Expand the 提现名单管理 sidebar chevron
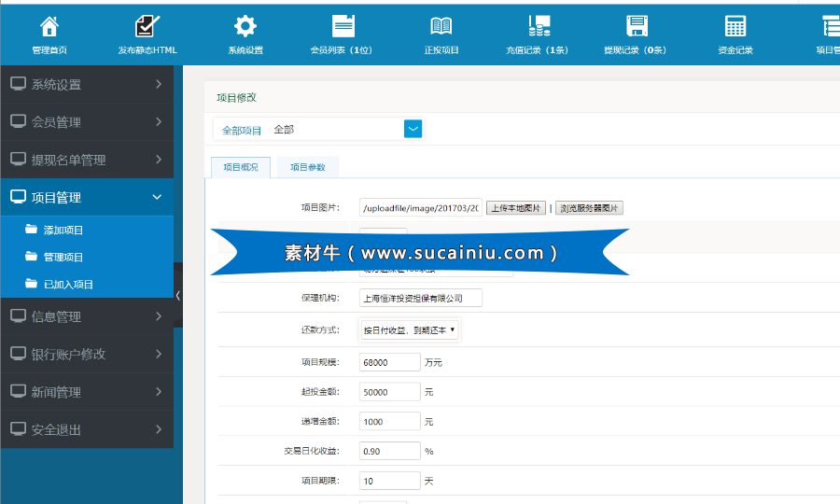This screenshot has width=840, height=504. pyautogui.click(x=159, y=159)
